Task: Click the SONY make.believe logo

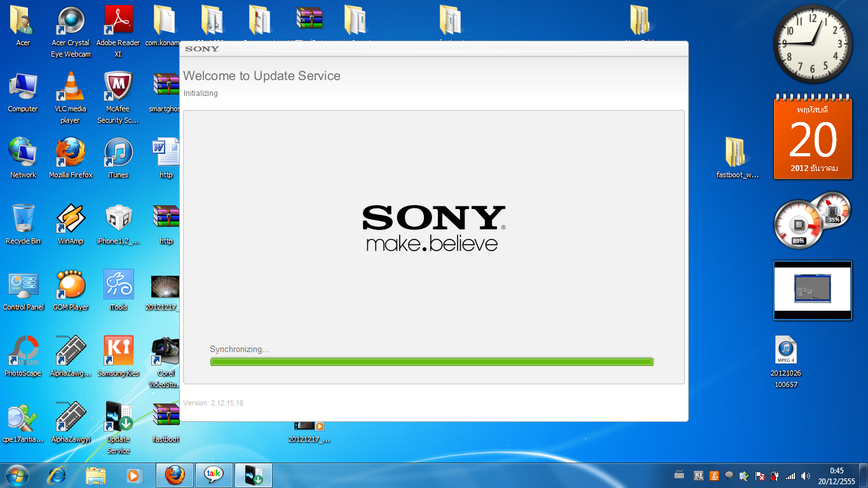Action: [x=434, y=227]
